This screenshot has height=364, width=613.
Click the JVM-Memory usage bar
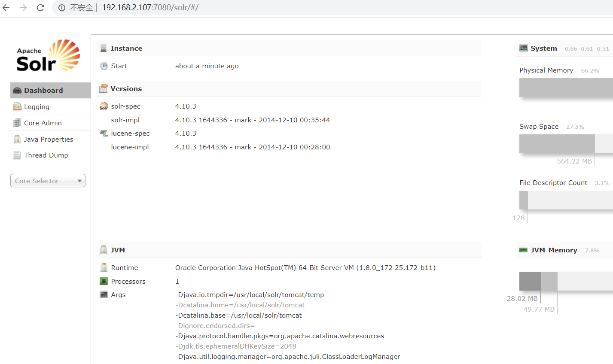coord(566,281)
